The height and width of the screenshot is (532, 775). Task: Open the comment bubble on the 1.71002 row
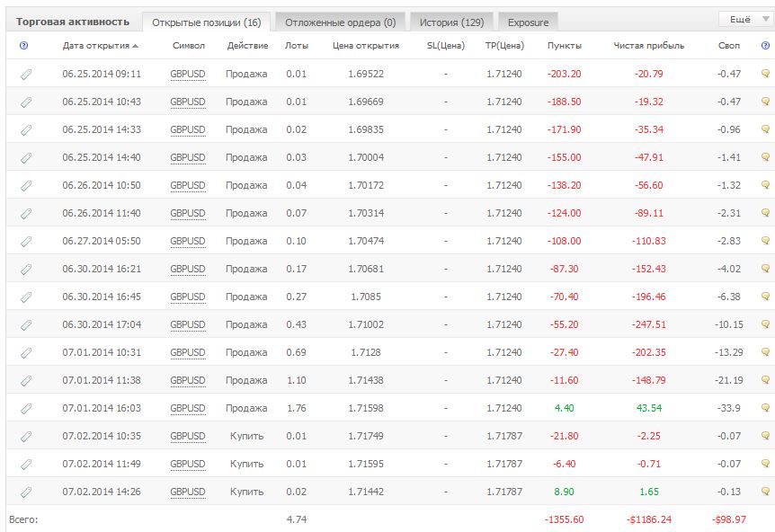click(x=765, y=324)
